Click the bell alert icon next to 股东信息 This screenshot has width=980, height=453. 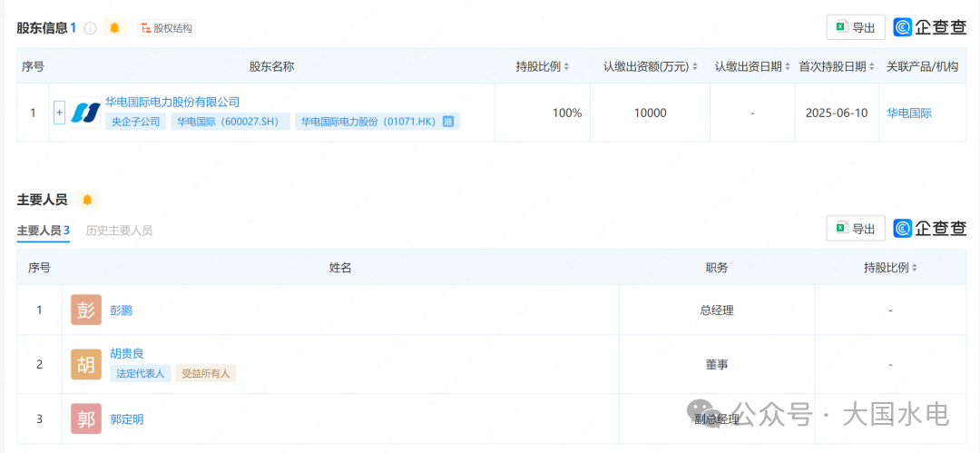[x=114, y=28]
